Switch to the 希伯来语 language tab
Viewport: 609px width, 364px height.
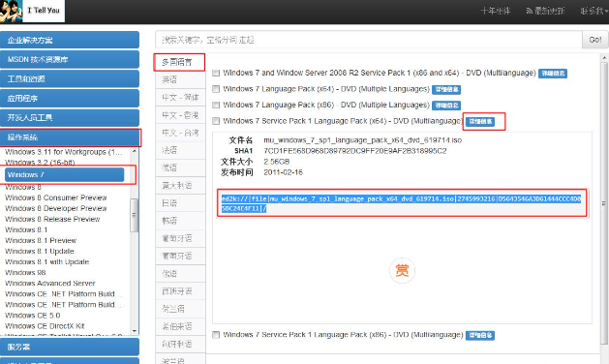click(181, 326)
